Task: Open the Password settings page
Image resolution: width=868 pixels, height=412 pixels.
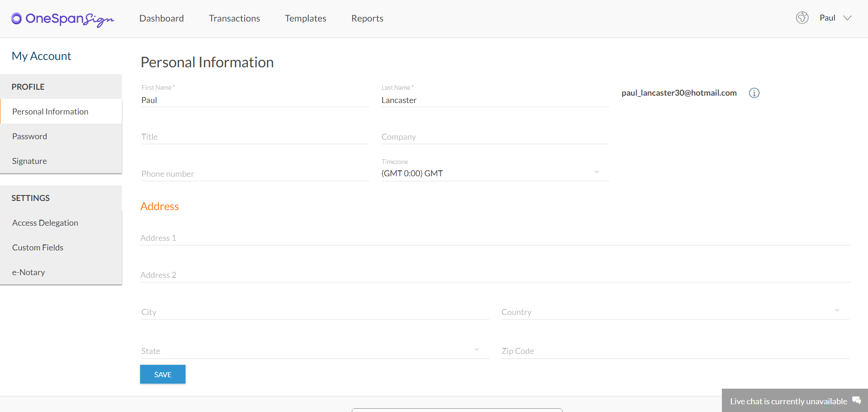Action: coord(61,136)
